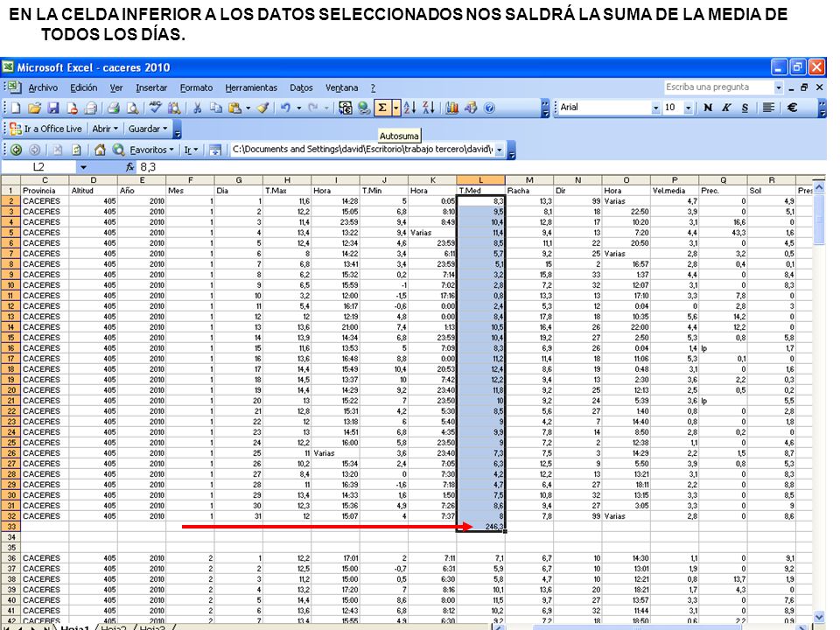Click the Show Only Web Toolbar icon
Viewport: 840px width, 630px height.
[215, 150]
